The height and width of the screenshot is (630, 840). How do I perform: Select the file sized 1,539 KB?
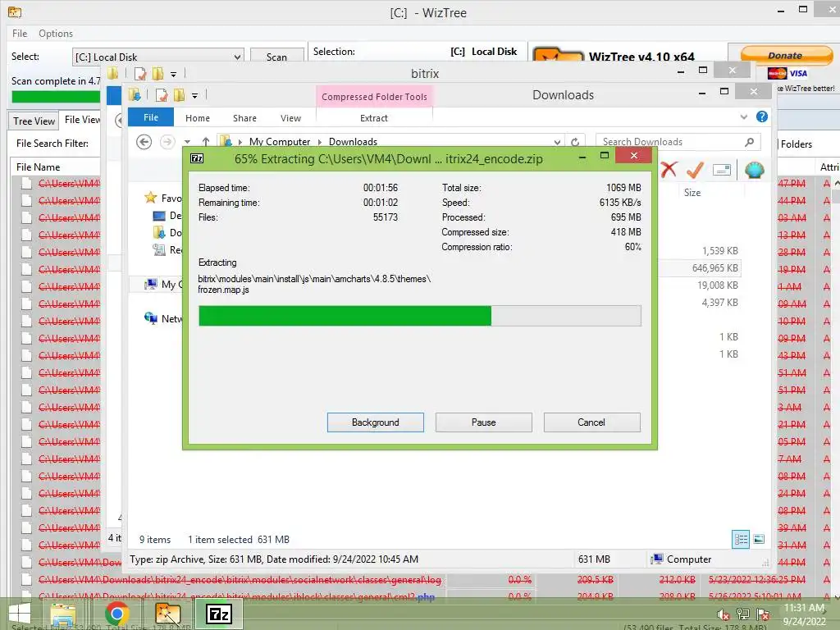719,251
